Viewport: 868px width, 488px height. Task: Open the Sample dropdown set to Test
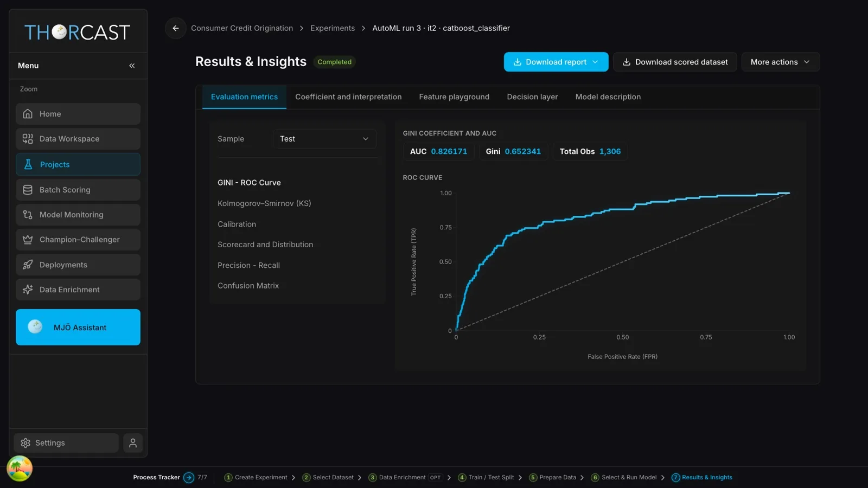click(324, 139)
